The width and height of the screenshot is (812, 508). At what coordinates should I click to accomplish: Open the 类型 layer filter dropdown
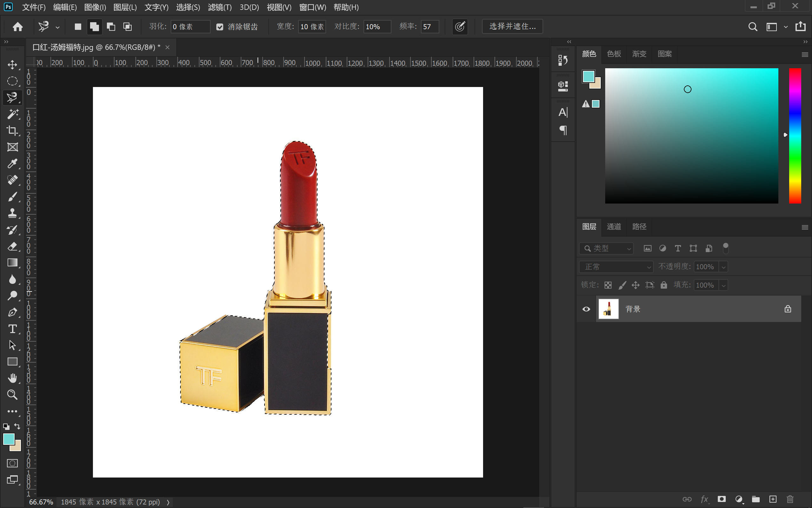(x=606, y=248)
